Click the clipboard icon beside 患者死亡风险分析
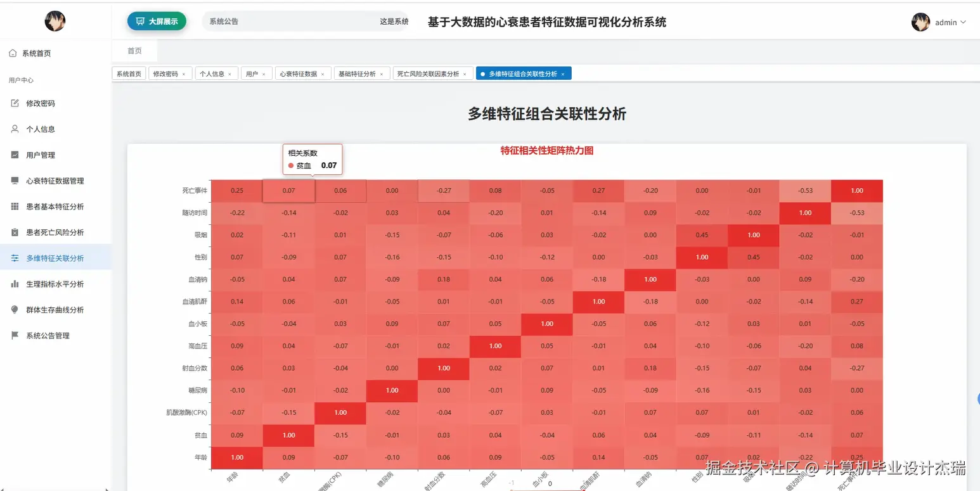This screenshot has width=980, height=491. pos(15,233)
